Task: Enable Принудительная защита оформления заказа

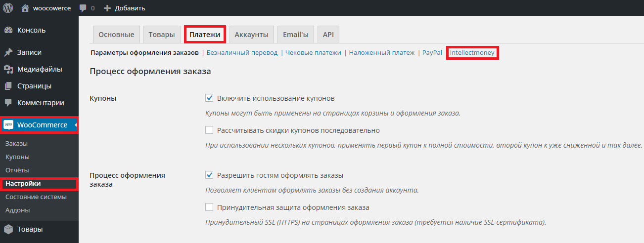Action: (209, 207)
